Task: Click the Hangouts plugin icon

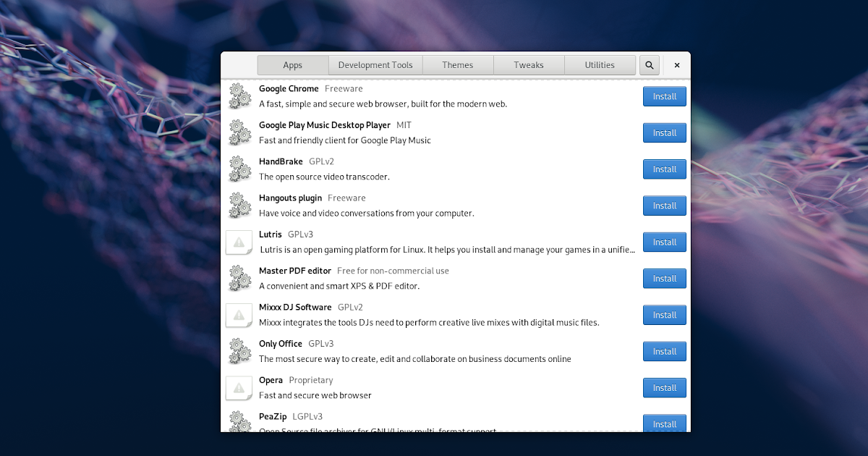Action: pos(239,205)
